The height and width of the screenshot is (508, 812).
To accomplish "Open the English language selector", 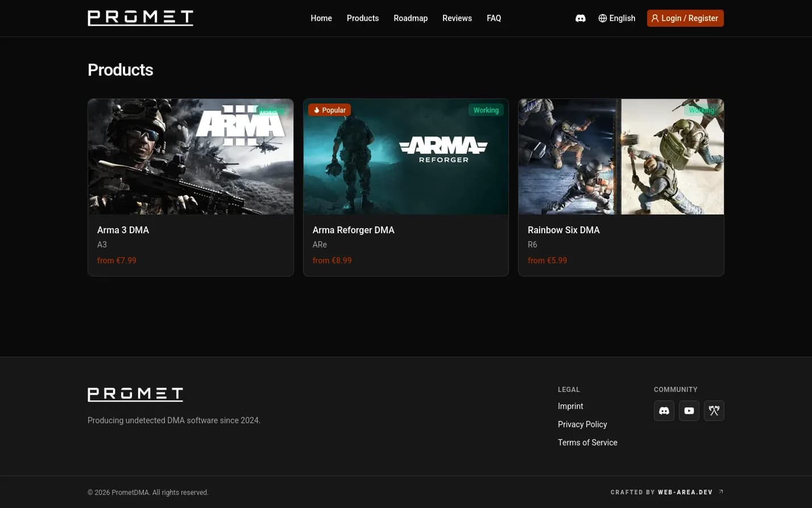I will [x=617, y=18].
